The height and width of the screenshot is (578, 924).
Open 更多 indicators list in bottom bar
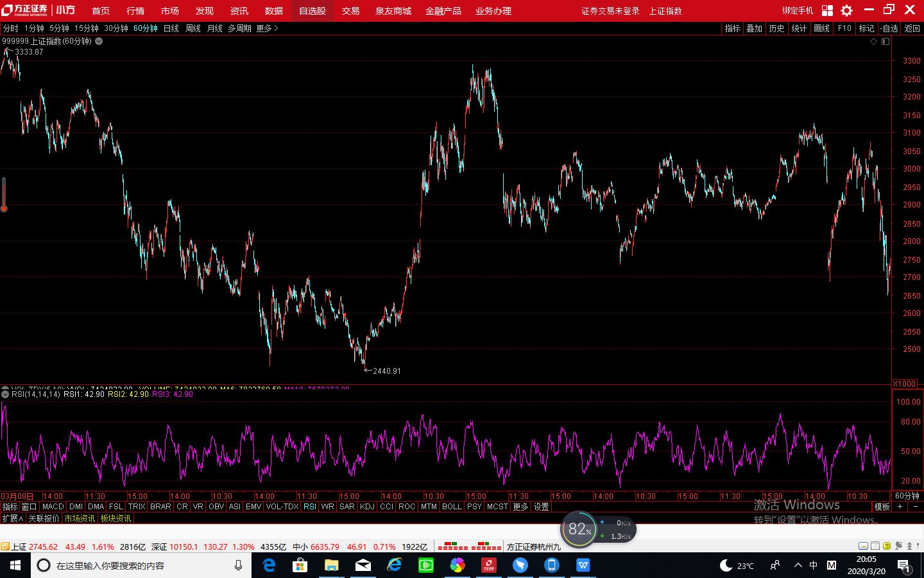(520, 507)
